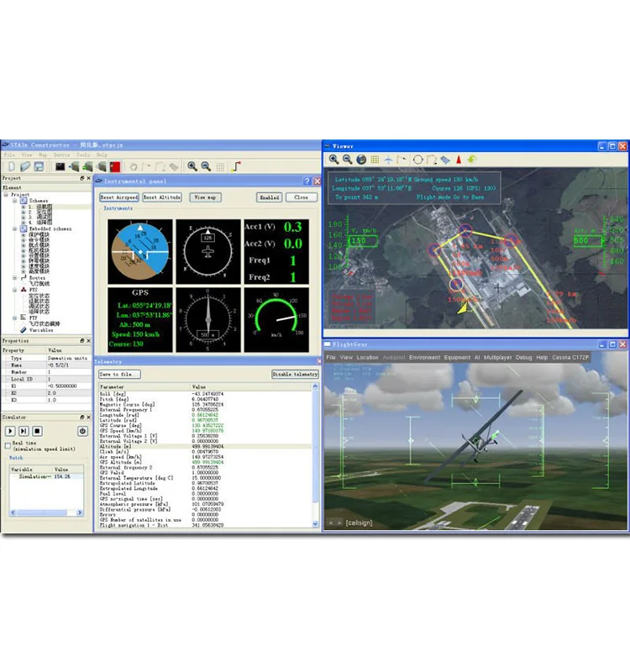Click zoom in magnifier in Viewer toolbar
Viewport: 630px width, 672px height.
(x=333, y=160)
